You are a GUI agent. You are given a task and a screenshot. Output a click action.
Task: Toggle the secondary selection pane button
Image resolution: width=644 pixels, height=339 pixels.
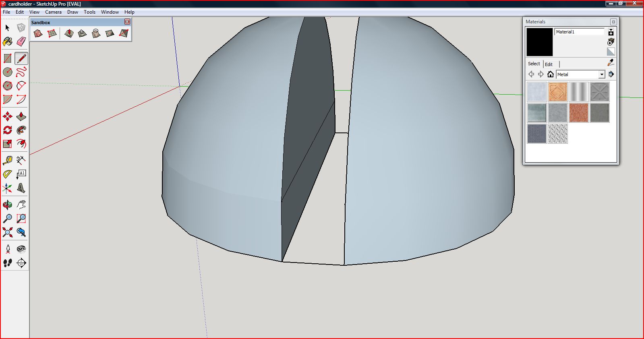611,32
